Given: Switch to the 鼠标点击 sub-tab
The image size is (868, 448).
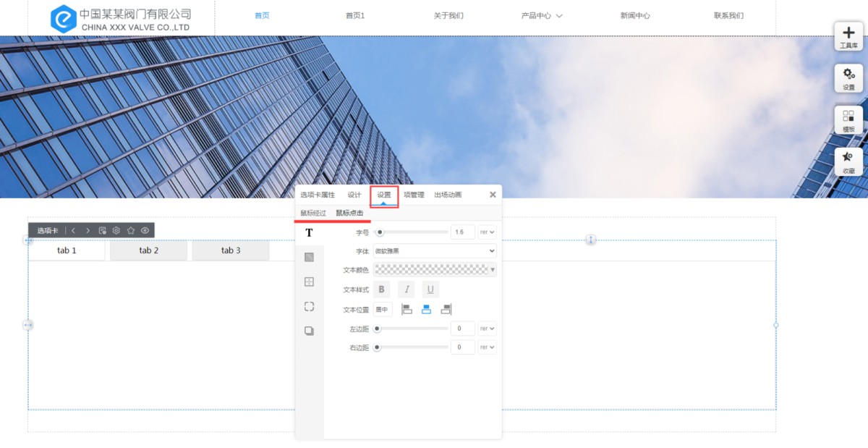Looking at the screenshot, I should tap(349, 213).
